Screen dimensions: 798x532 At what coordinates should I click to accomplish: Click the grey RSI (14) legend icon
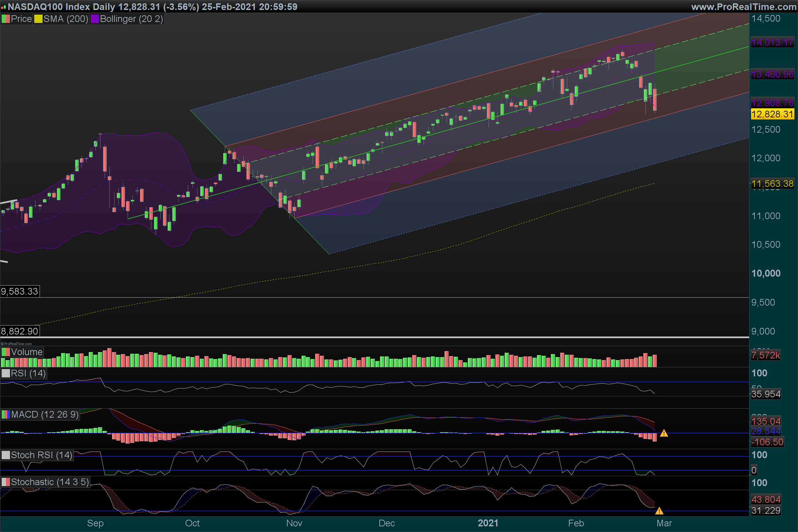pos(6,373)
